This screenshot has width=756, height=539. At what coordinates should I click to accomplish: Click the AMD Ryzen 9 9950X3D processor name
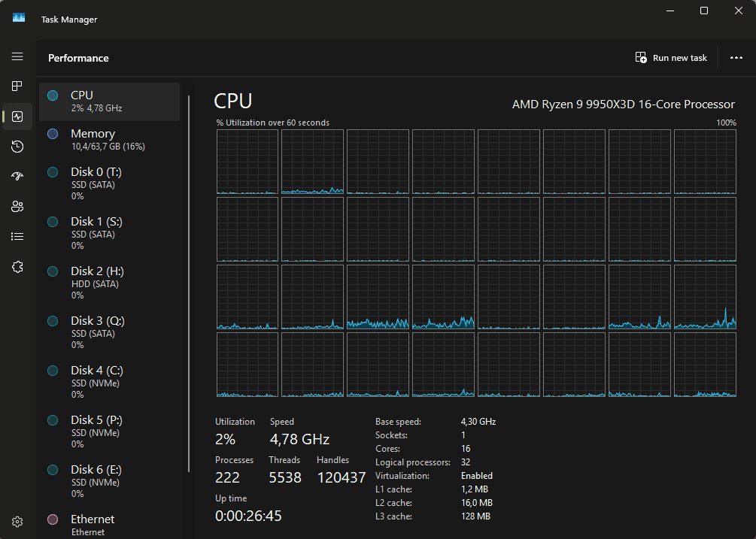point(624,104)
